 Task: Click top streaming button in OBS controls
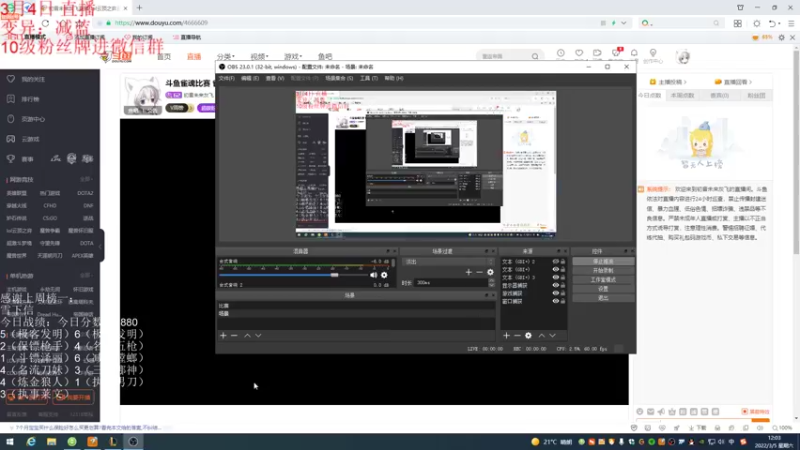click(603, 261)
